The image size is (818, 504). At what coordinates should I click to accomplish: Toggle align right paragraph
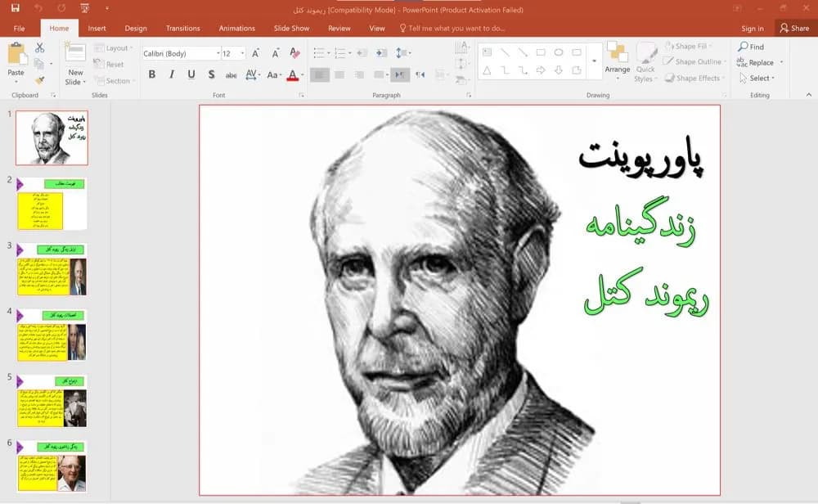click(x=359, y=74)
